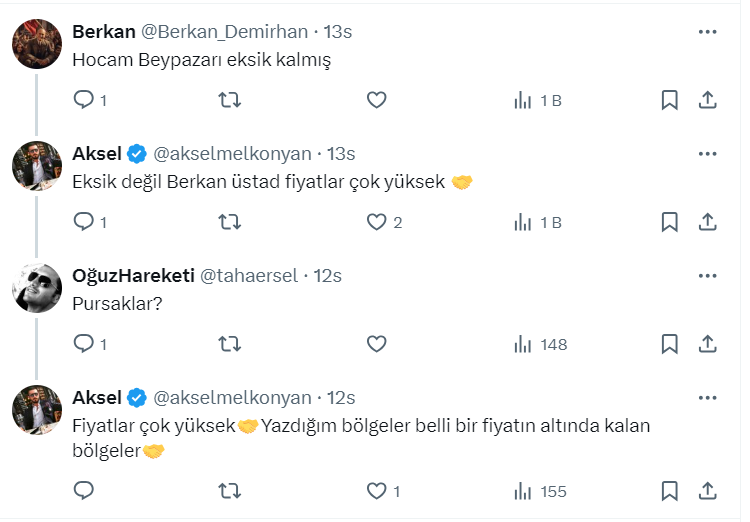Reply to the 'Pursaklar?' tweet
Image resolution: width=750 pixels, height=522 pixels.
click(85, 344)
